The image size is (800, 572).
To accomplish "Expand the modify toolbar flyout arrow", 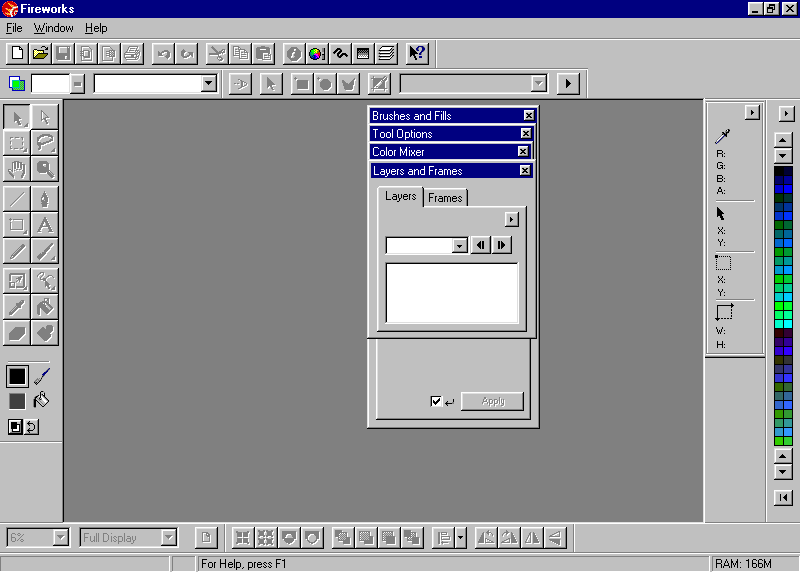I will [x=568, y=84].
